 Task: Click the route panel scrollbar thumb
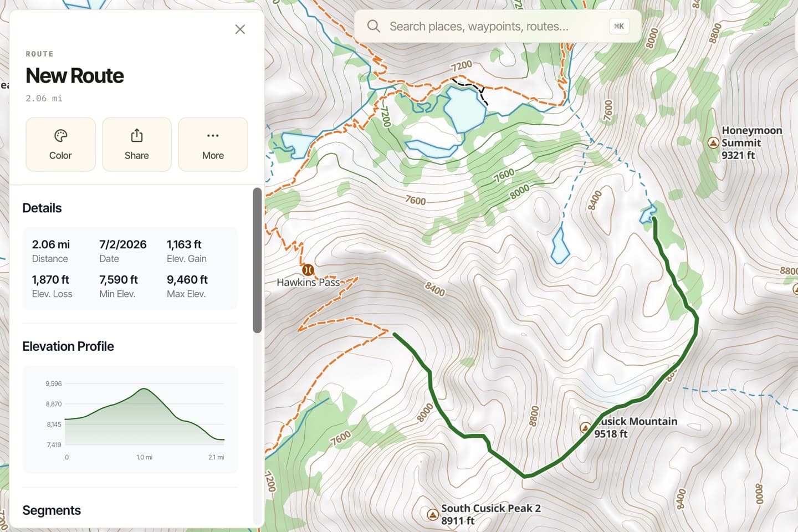(x=257, y=260)
